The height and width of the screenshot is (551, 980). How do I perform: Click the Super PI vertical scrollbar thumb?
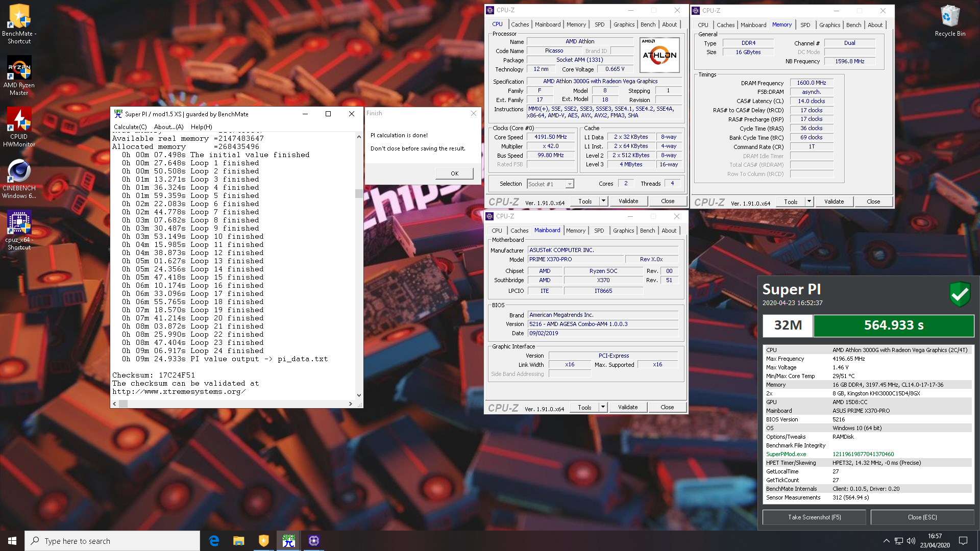[x=359, y=194]
